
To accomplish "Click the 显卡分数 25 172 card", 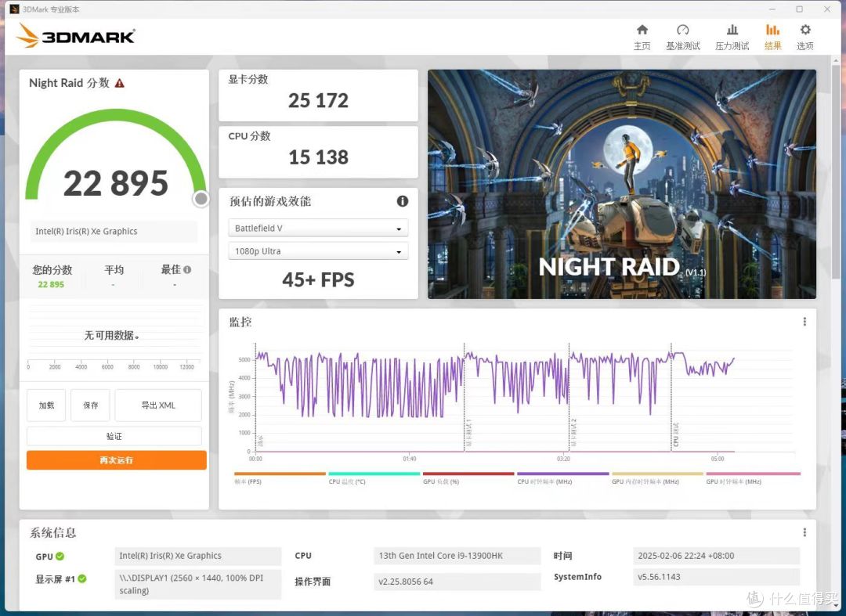I will pyautogui.click(x=318, y=95).
